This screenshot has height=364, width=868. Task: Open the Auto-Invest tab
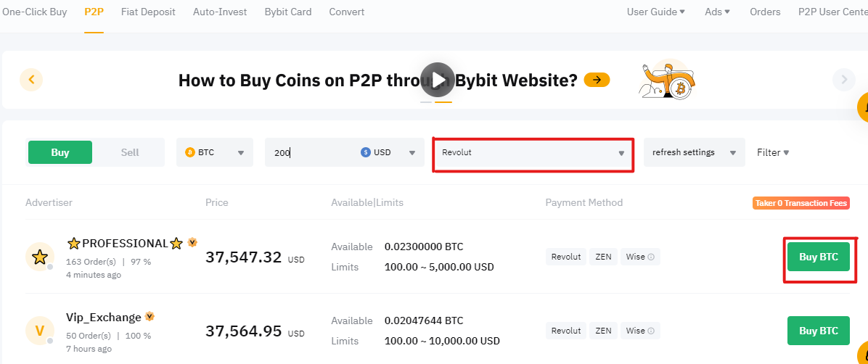tap(220, 12)
